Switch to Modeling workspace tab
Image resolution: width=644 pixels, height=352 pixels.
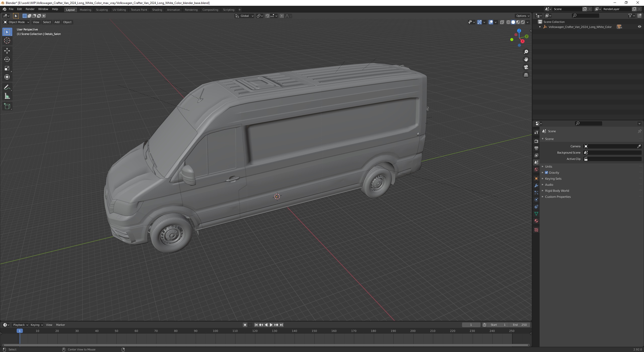tap(85, 10)
